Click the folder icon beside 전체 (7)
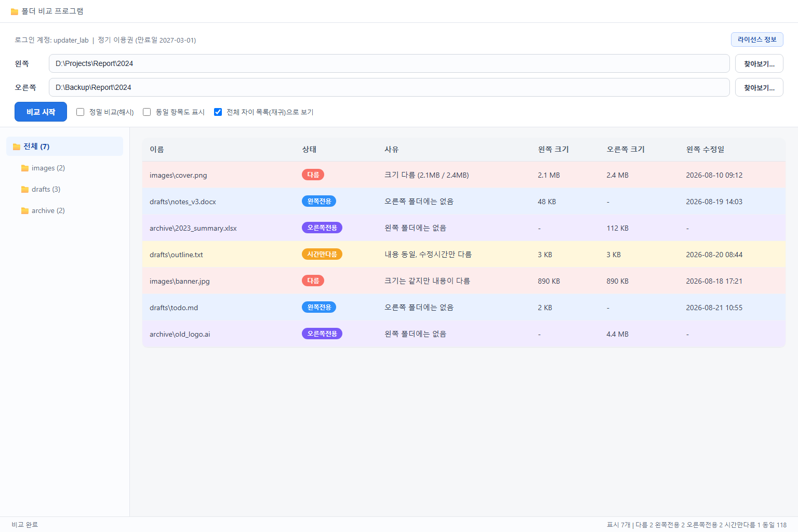The width and height of the screenshot is (798, 532). pyautogui.click(x=17, y=147)
